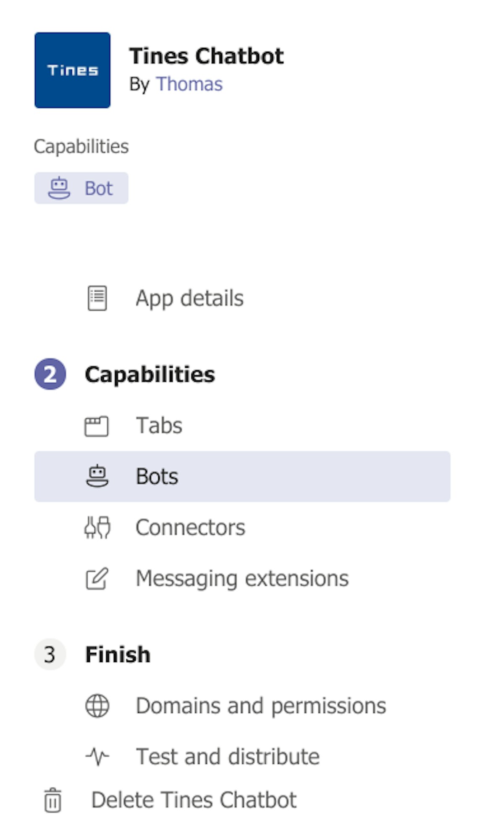
Task: Click the App details document icon
Action: coord(97,298)
